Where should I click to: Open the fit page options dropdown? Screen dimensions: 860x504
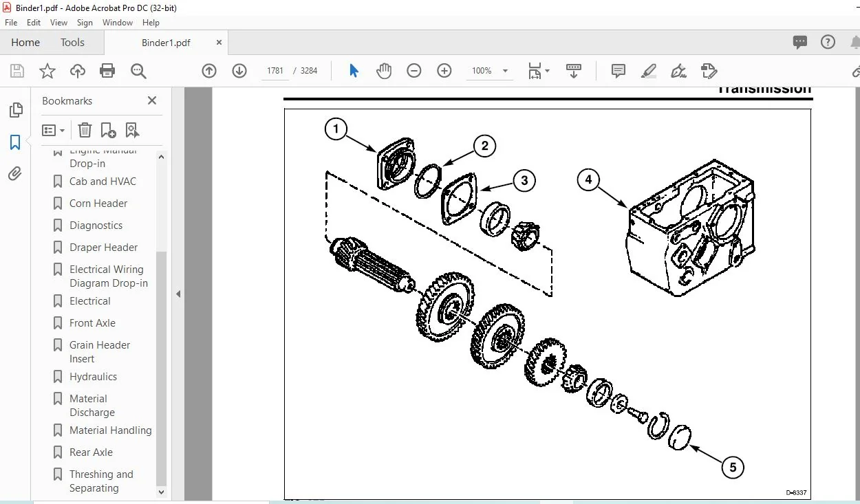539,71
